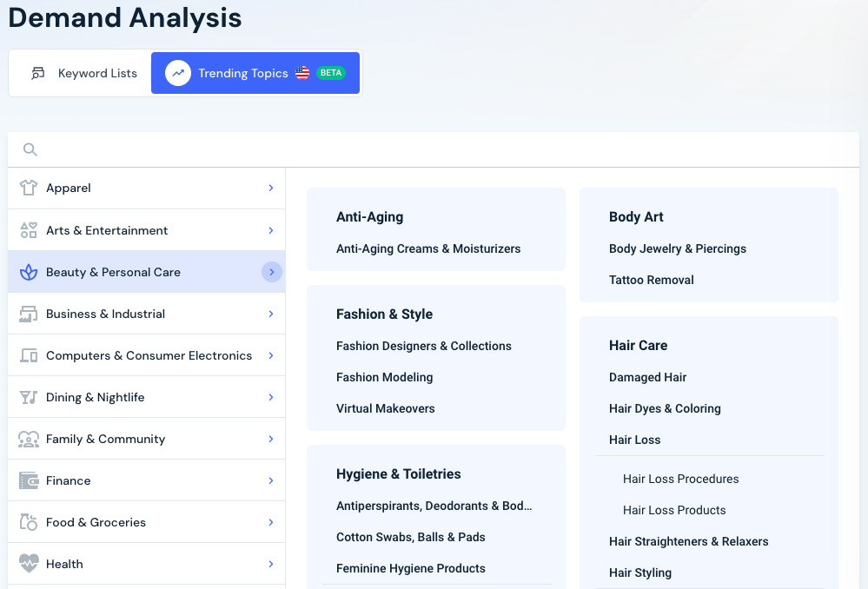Open Anti-Aging Creams & Moisturizers
Screen dimensions: 868x589
point(427,249)
